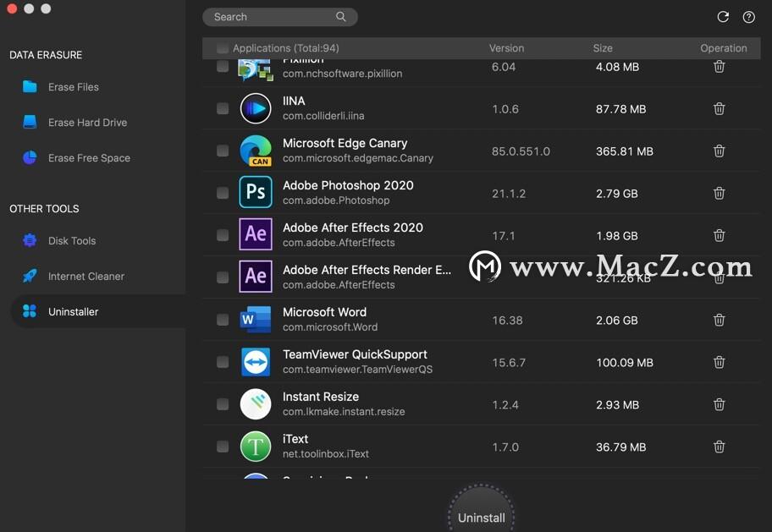Click the Microsoft Edge Canary app icon
Image resolution: width=772 pixels, height=532 pixels.
[x=256, y=151]
